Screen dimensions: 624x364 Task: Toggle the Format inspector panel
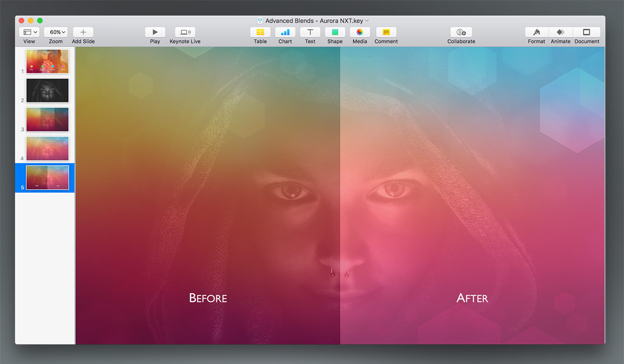[x=537, y=32]
